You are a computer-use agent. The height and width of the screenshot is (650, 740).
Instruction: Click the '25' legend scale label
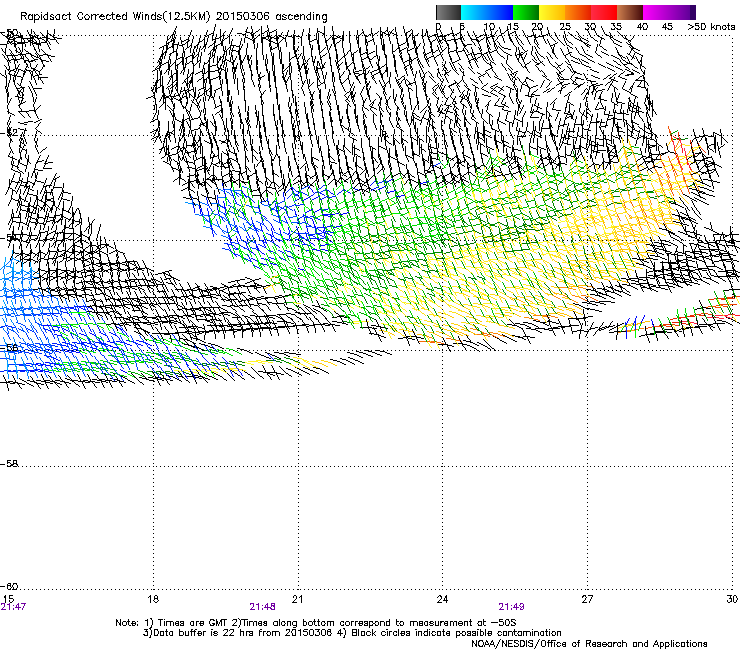[564, 27]
